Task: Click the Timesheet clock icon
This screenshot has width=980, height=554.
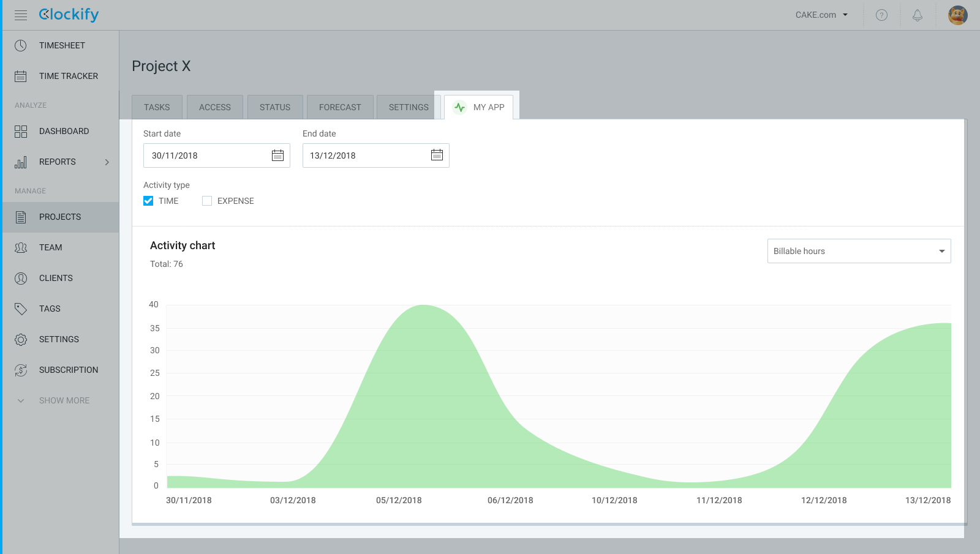Action: (x=21, y=45)
